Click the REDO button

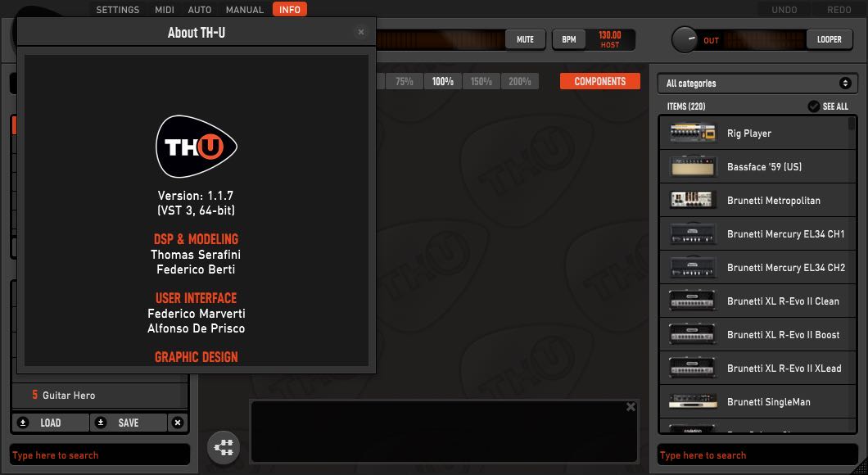click(x=839, y=9)
